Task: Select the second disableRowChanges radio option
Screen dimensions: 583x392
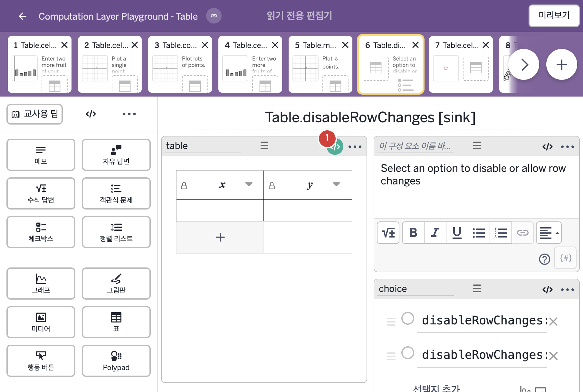Action: point(408,353)
